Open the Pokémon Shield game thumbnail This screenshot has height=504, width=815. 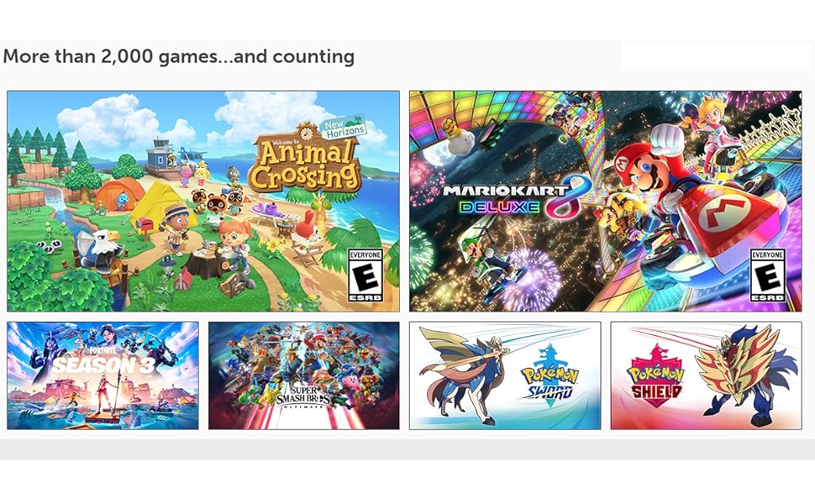pos(707,375)
